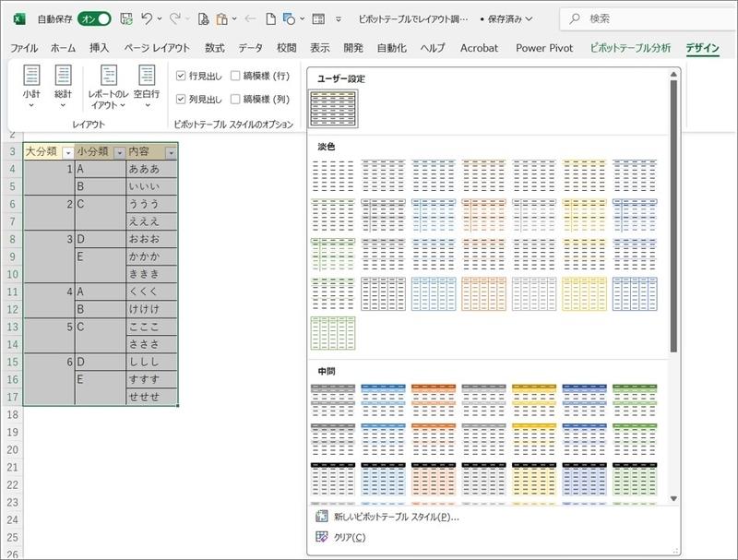Select the black bordered grid style in 淡色
The height and width of the screenshot is (560, 738).
(383, 294)
